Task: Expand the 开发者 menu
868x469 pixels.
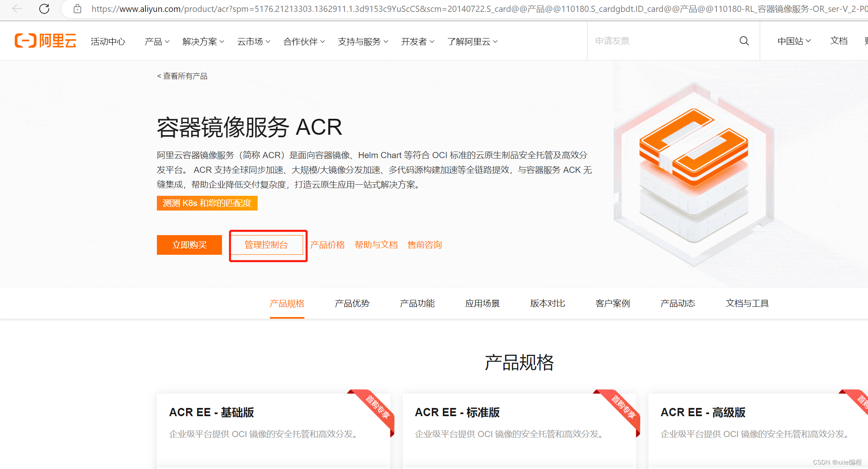Action: click(x=417, y=42)
